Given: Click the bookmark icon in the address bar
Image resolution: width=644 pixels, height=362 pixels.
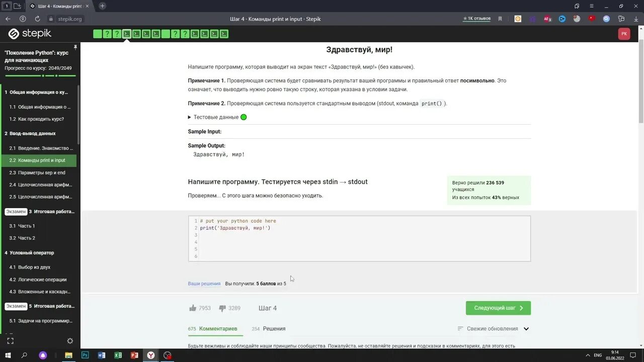Looking at the screenshot, I should tap(500, 19).
